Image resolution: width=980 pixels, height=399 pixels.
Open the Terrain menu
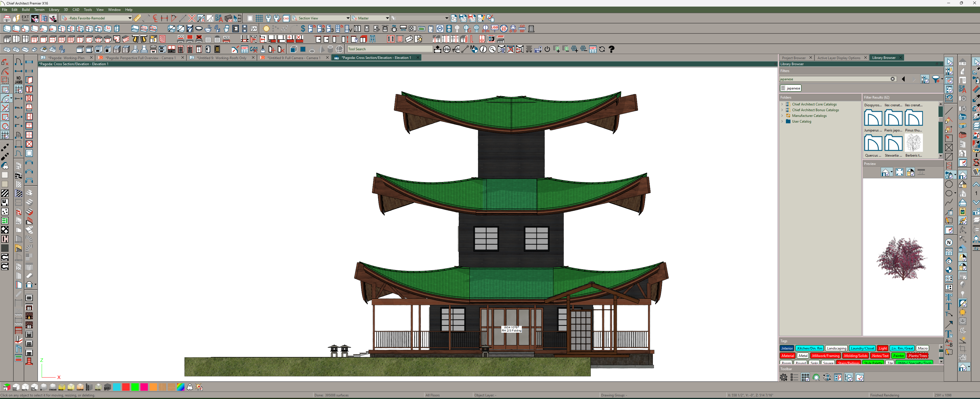(39, 9)
